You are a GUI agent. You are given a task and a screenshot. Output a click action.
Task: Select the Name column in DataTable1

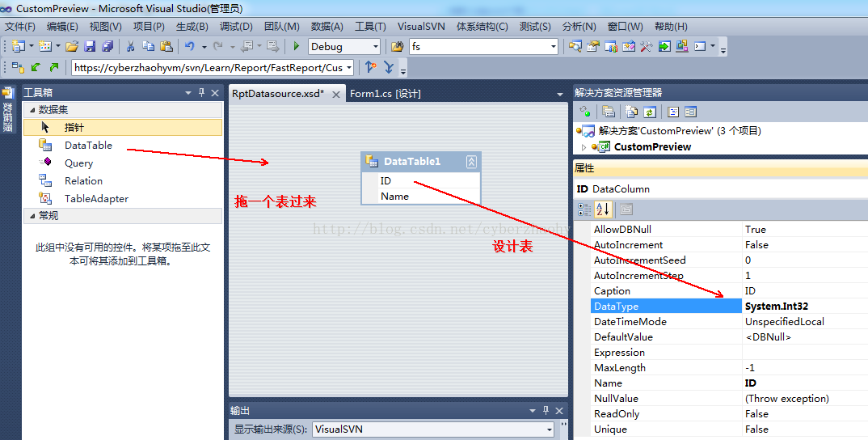pos(421,197)
